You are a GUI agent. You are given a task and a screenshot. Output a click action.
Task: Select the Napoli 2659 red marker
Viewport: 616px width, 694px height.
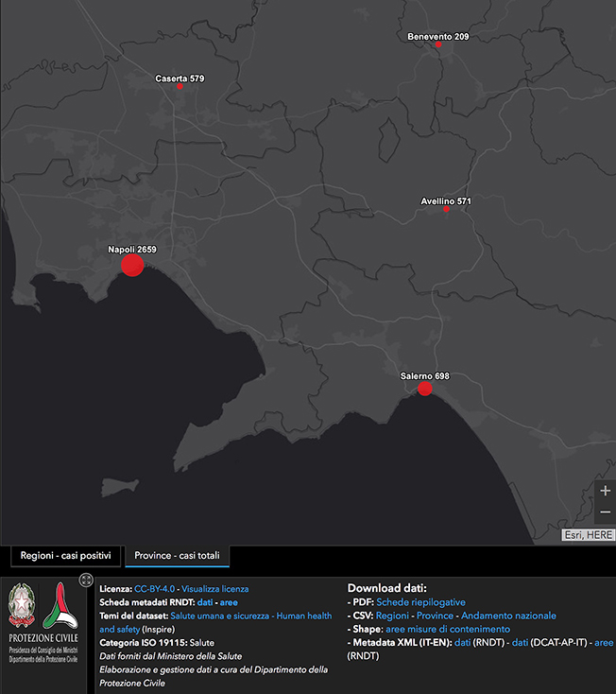132,265
